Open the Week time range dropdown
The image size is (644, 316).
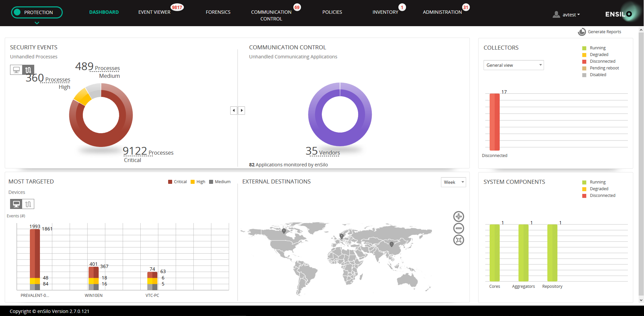tap(453, 182)
